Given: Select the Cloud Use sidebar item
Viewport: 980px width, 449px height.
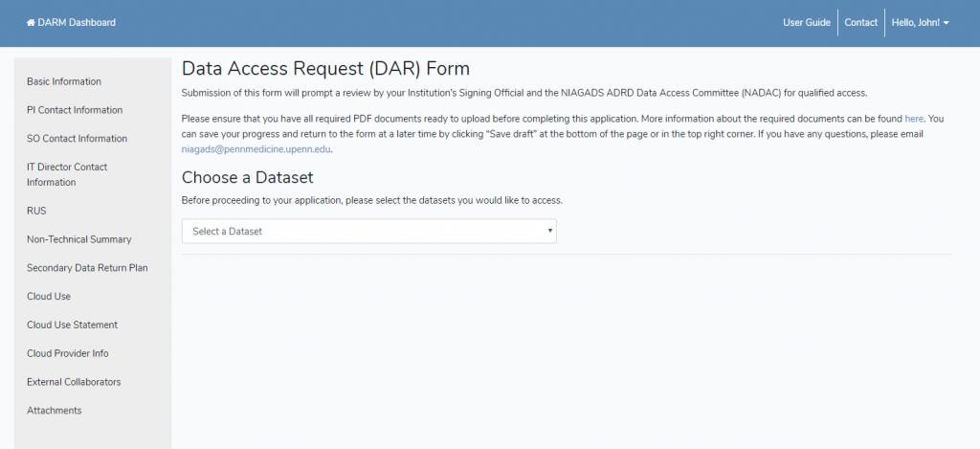Looking at the screenshot, I should (x=49, y=297).
